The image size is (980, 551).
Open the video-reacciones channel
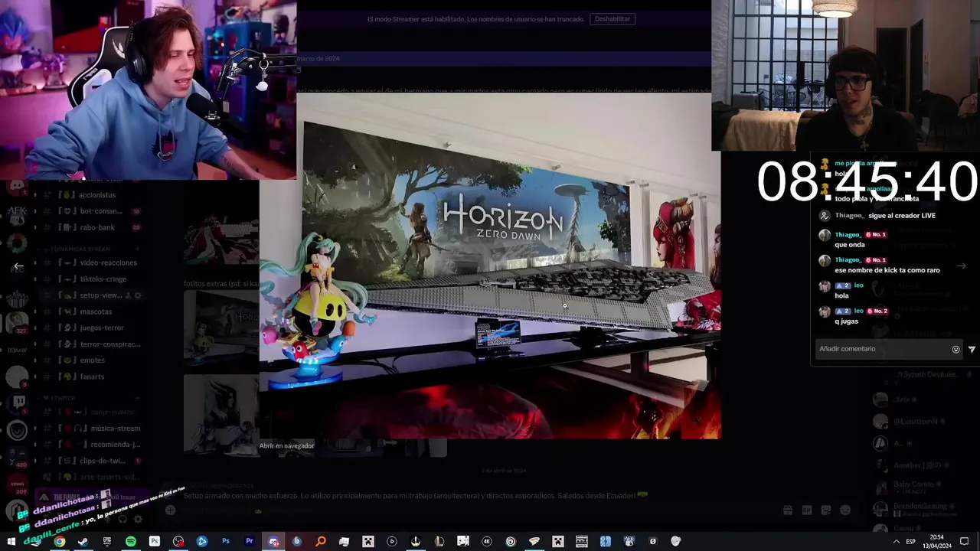pyautogui.click(x=90, y=262)
